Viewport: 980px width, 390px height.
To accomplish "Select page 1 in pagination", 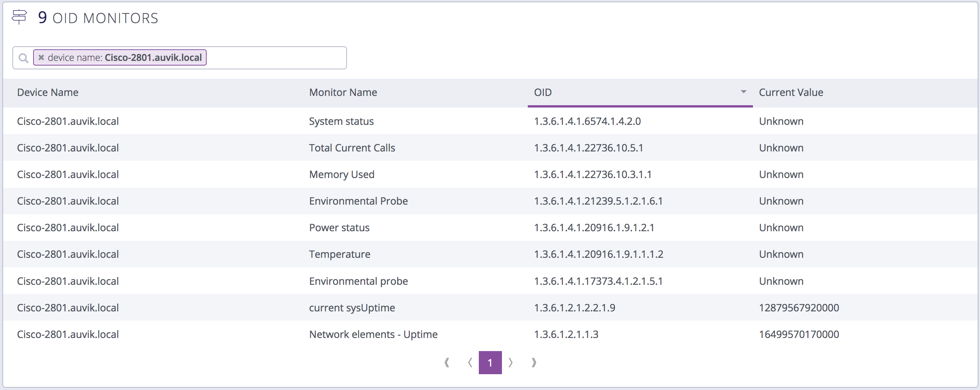I will pos(490,363).
